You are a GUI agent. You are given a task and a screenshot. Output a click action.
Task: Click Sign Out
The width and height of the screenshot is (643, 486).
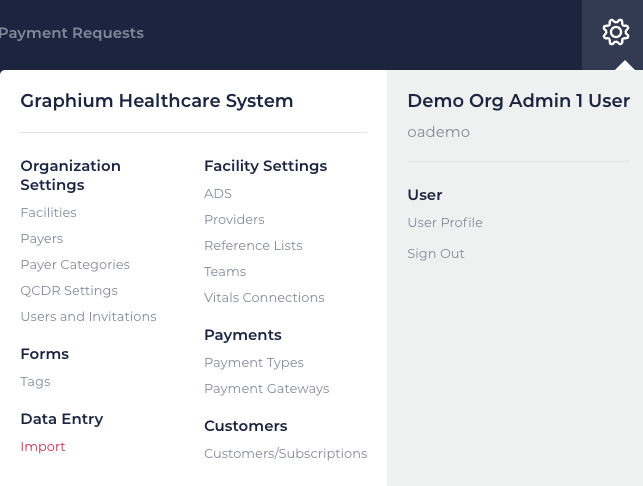coord(436,253)
